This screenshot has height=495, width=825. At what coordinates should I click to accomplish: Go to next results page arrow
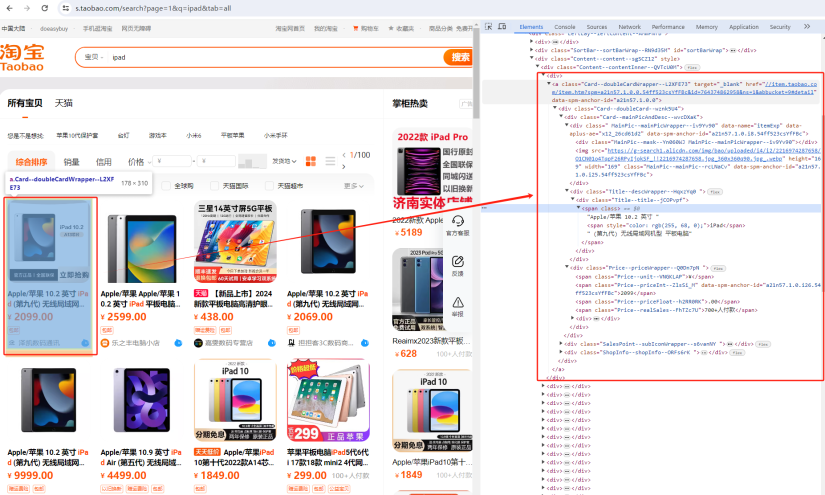pos(344,167)
